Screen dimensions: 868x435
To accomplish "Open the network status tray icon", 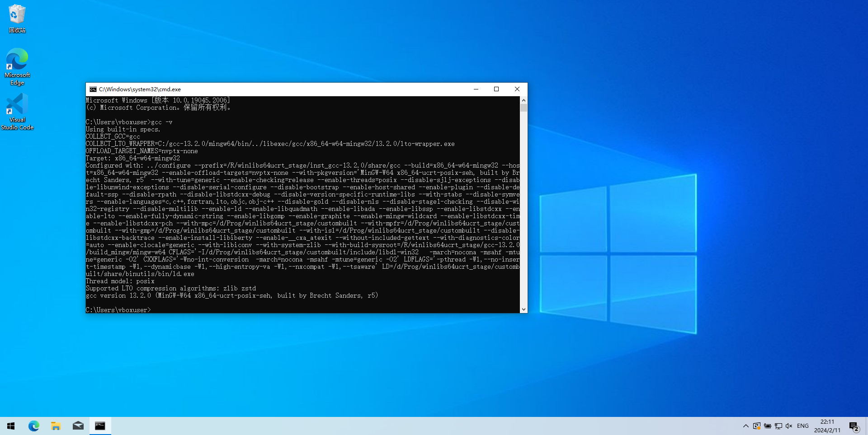I will 778,426.
